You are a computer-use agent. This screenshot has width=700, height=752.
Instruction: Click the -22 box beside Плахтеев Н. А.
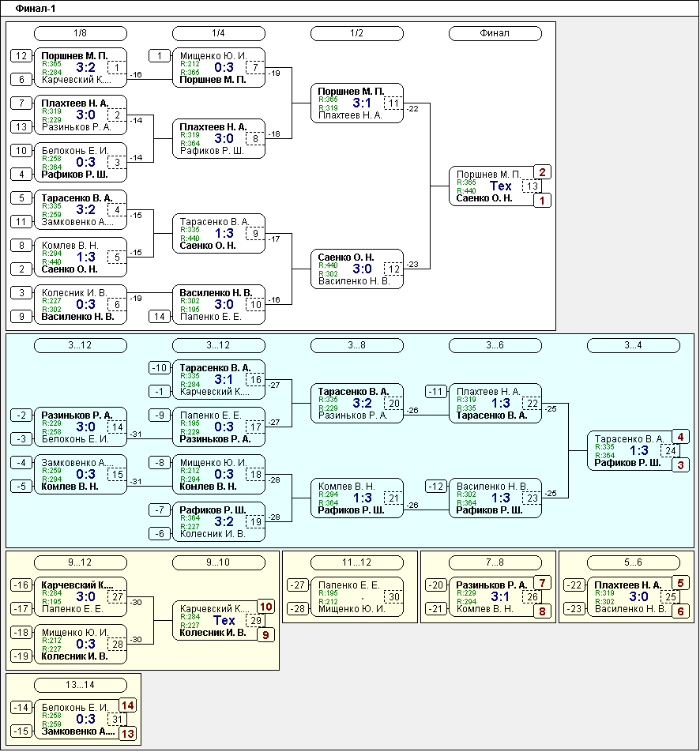point(574,585)
